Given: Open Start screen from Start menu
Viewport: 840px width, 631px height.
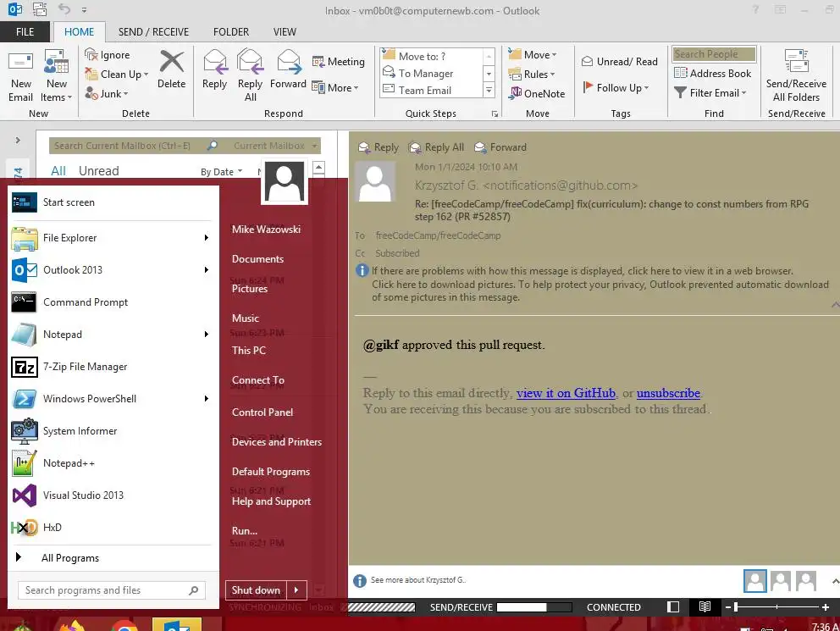Looking at the screenshot, I should click(x=112, y=202).
